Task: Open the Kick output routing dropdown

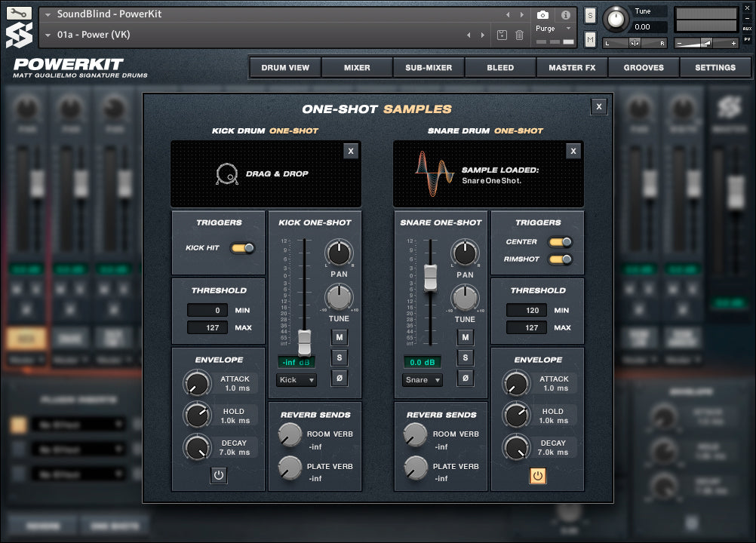Action: coord(297,379)
